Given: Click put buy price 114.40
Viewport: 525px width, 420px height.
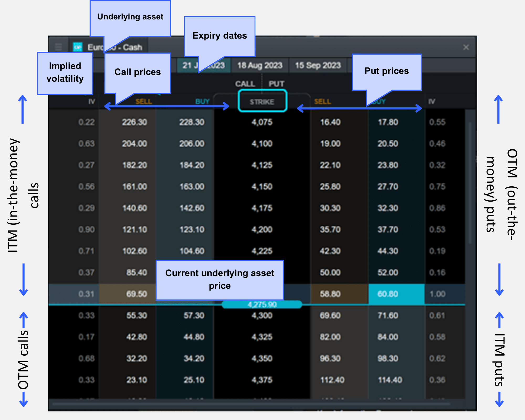Looking at the screenshot, I should pos(390,380).
